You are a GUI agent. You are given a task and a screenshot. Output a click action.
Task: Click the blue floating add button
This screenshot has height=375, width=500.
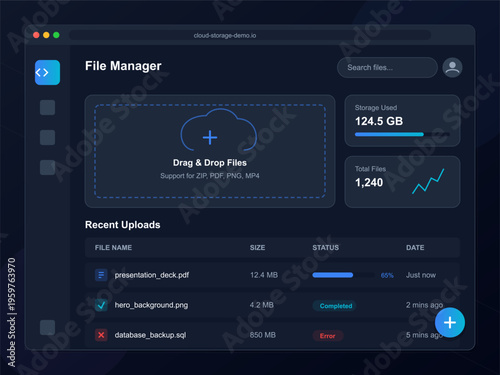coord(450,322)
